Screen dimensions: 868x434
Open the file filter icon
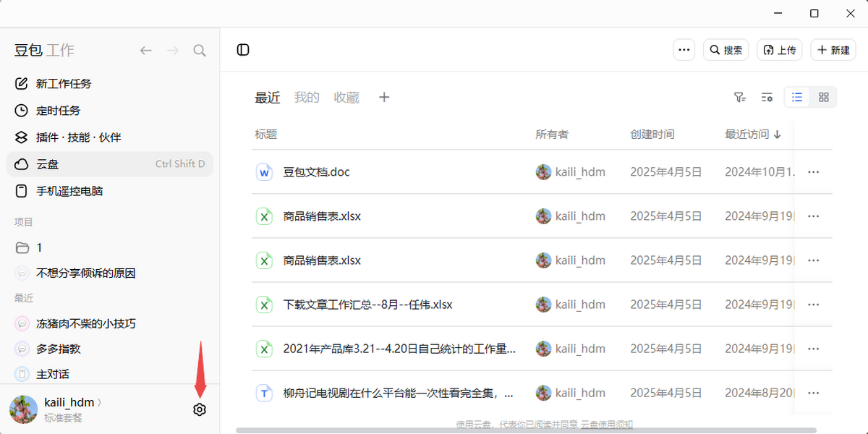(x=739, y=97)
